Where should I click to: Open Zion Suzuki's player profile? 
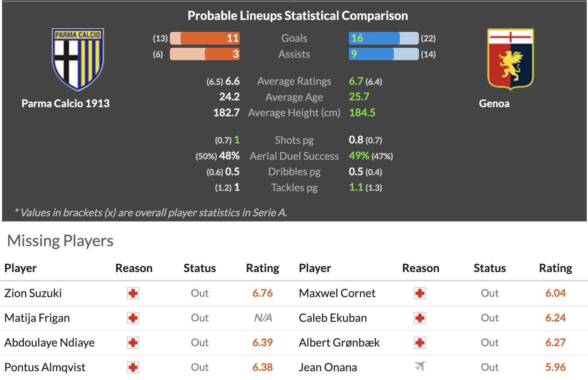(x=33, y=294)
